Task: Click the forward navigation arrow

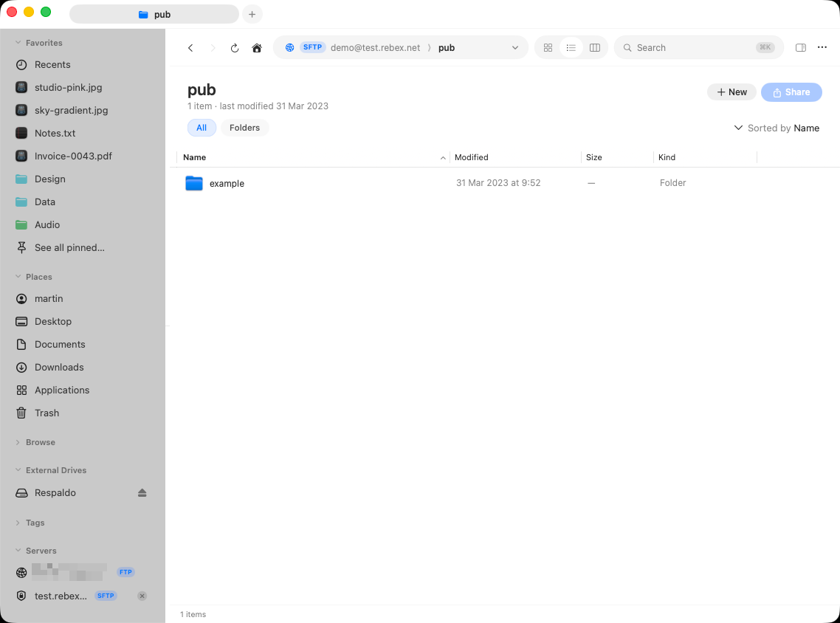Action: (213, 48)
